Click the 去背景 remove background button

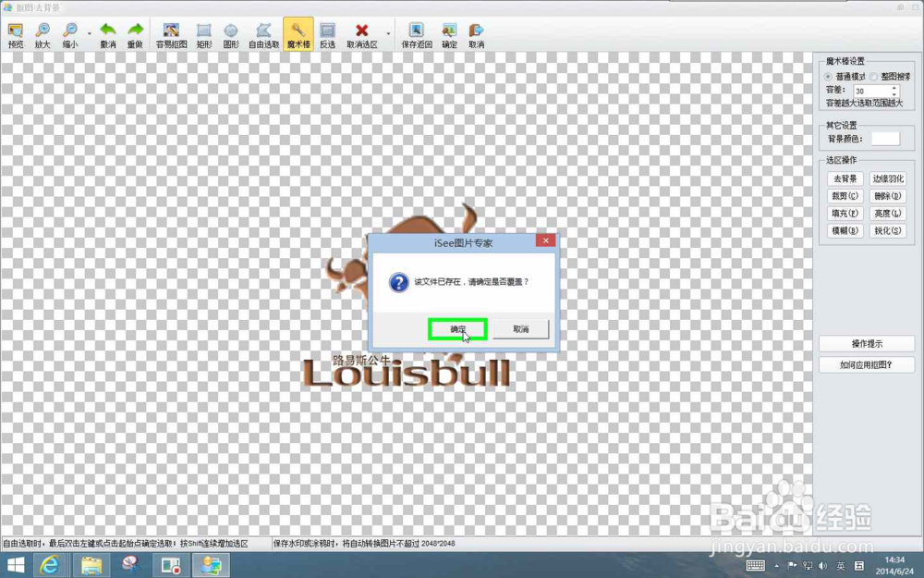tap(845, 178)
